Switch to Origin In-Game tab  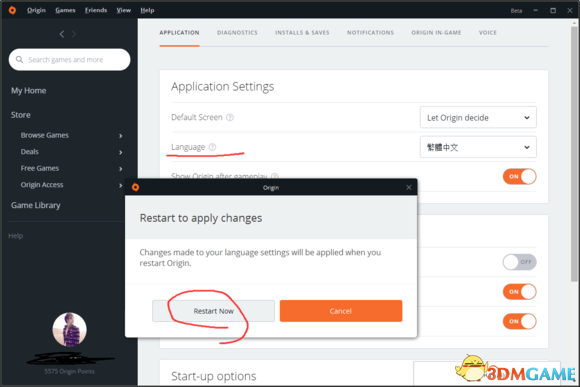(436, 33)
